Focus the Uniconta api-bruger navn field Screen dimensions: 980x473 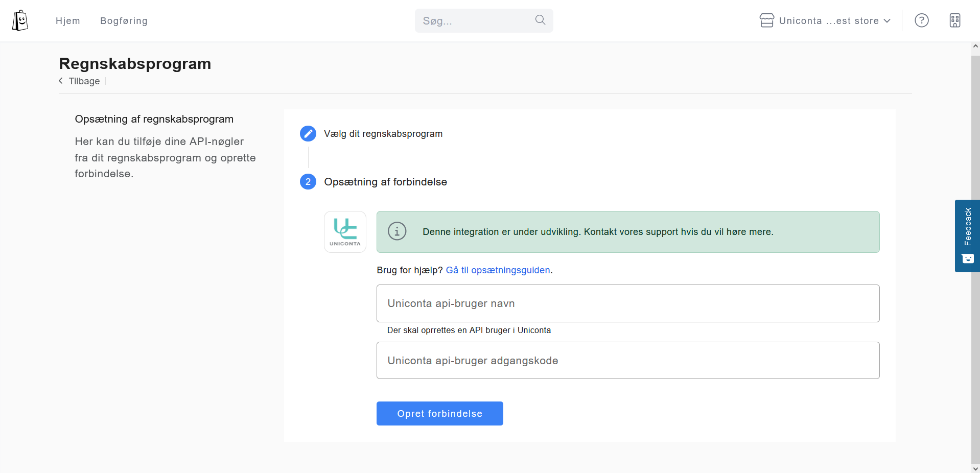click(x=627, y=303)
